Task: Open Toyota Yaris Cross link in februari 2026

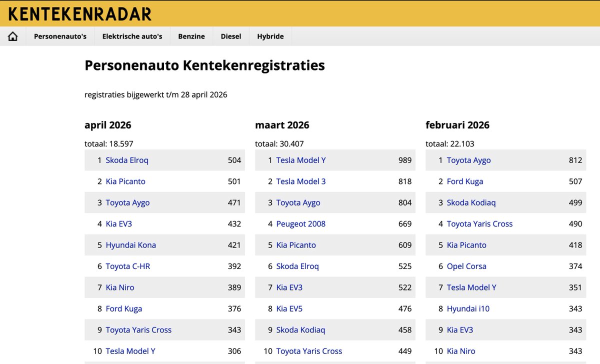Action: tap(479, 224)
